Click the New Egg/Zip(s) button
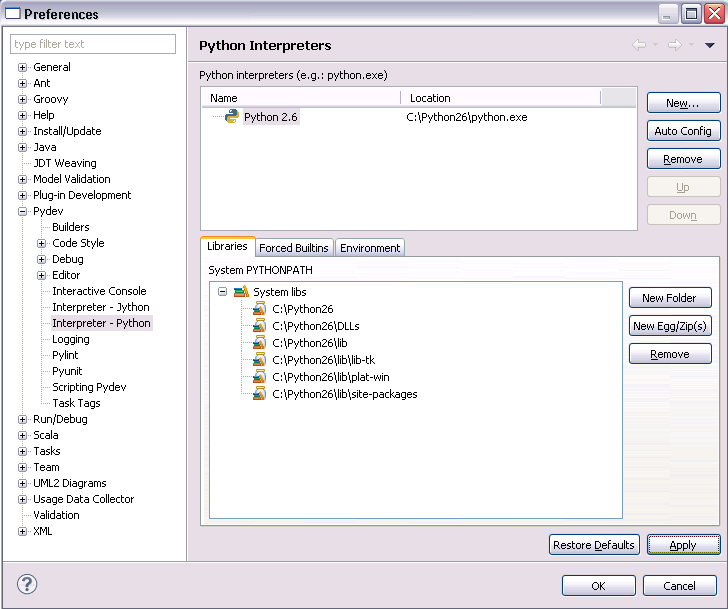 [x=670, y=326]
